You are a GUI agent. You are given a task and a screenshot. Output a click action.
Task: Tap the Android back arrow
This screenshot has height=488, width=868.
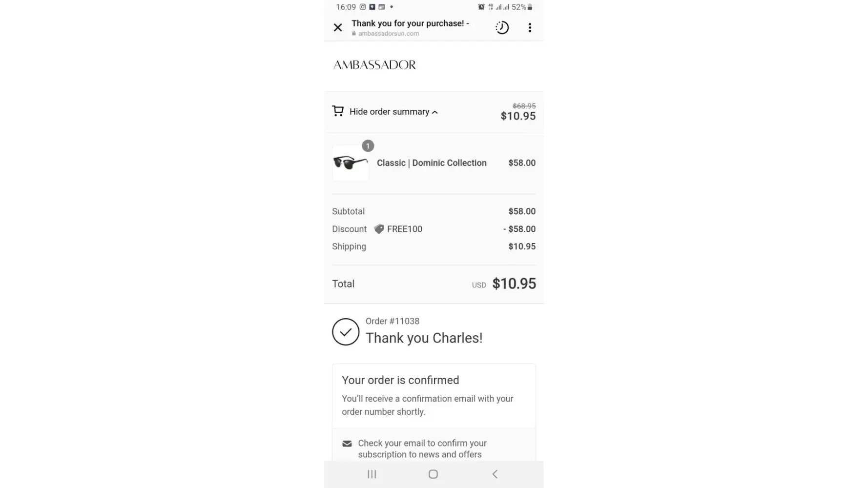495,474
